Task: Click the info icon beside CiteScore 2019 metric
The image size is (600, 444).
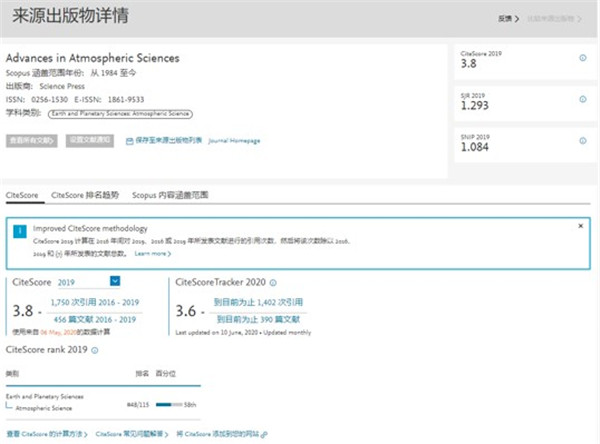Action: point(583,57)
